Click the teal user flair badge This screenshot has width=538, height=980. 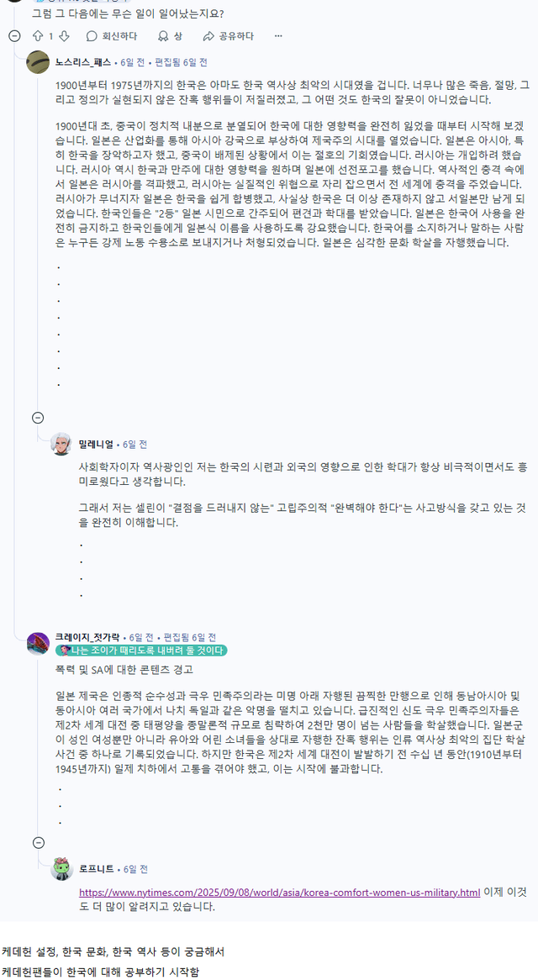(140, 651)
